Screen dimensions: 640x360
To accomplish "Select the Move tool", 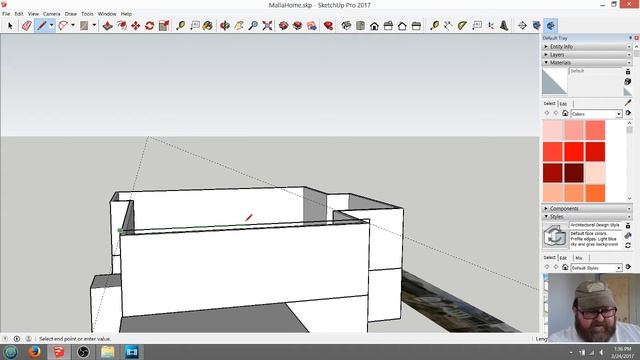I will coord(136,26).
